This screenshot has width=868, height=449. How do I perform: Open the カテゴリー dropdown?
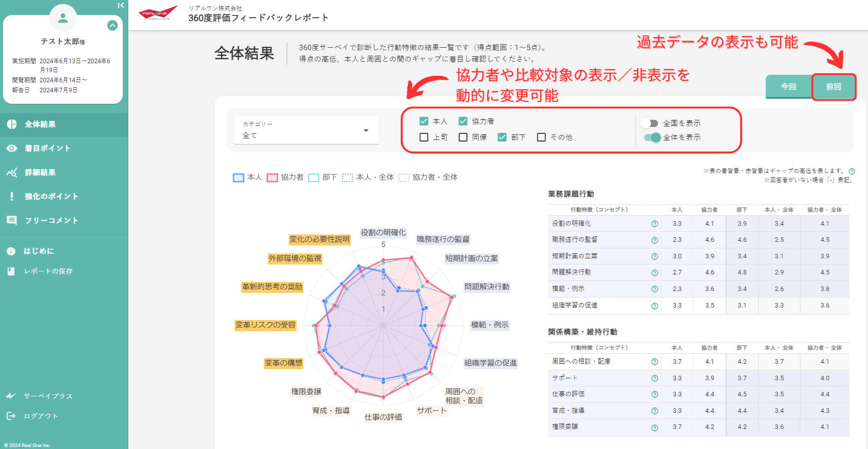pos(306,130)
